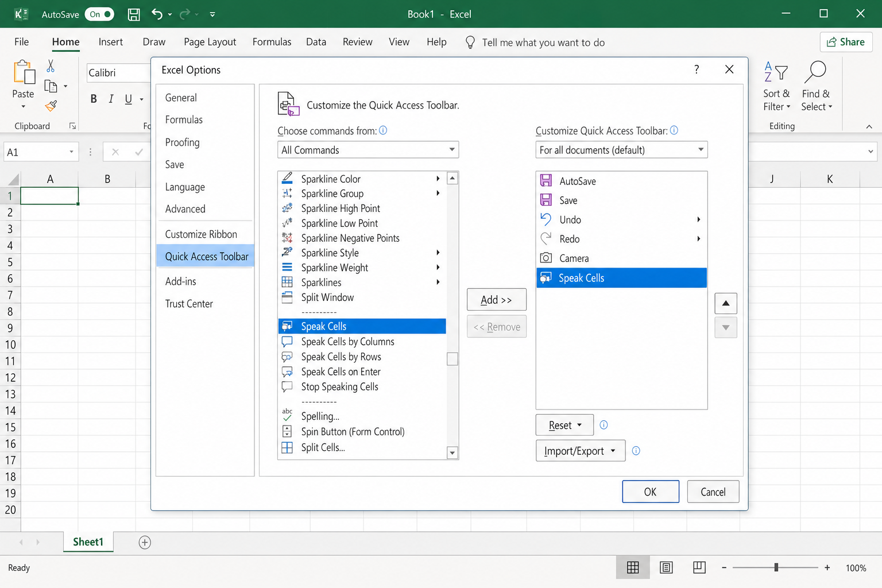
Task: Click Cancel in Excel Options
Action: pyautogui.click(x=713, y=492)
